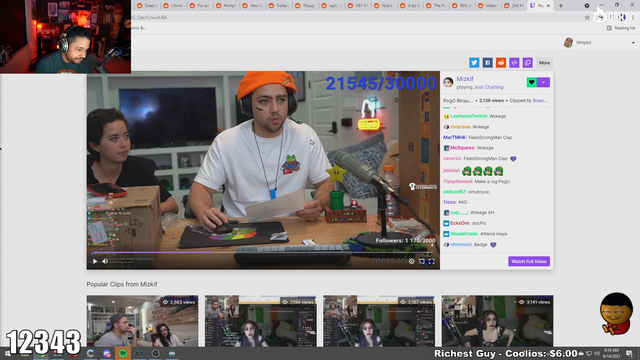Click Mizkif's avatar picture
The height and width of the screenshot is (360, 640).
(x=448, y=82)
